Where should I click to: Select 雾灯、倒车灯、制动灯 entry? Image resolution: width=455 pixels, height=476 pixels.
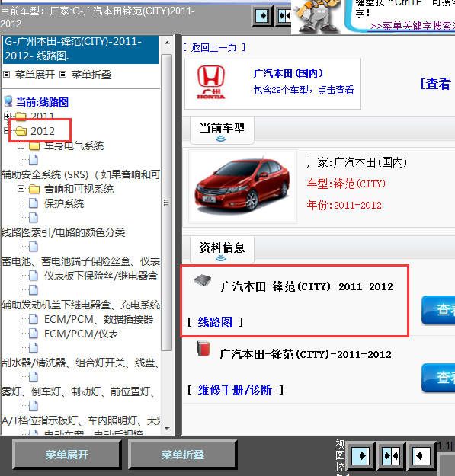click(78, 392)
